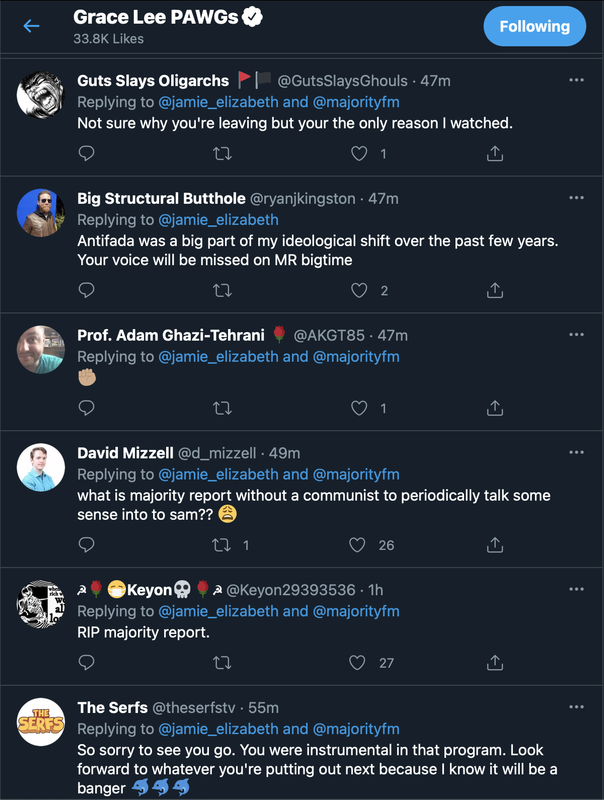Viewport: 604px width, 800px height.
Task: Toggle the Following button
Action: coord(535,26)
